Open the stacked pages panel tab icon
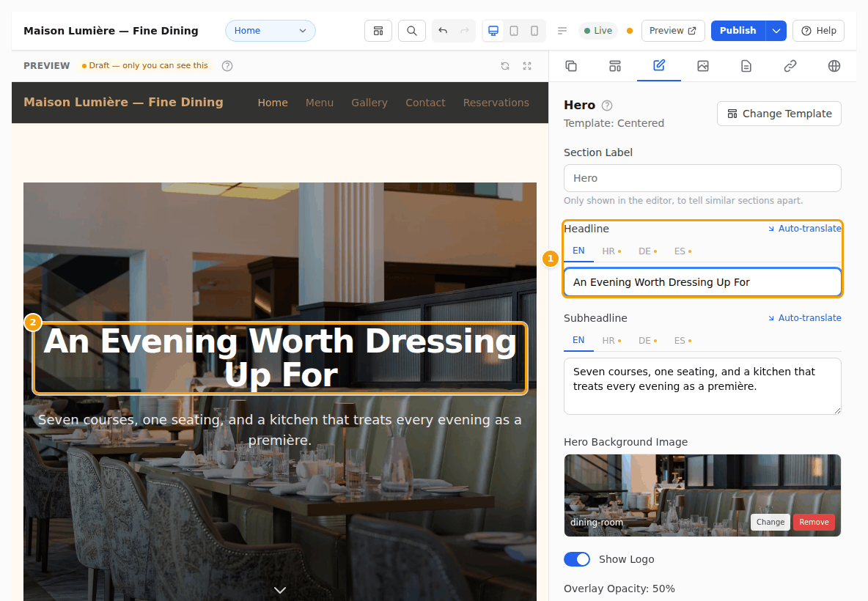 571,66
